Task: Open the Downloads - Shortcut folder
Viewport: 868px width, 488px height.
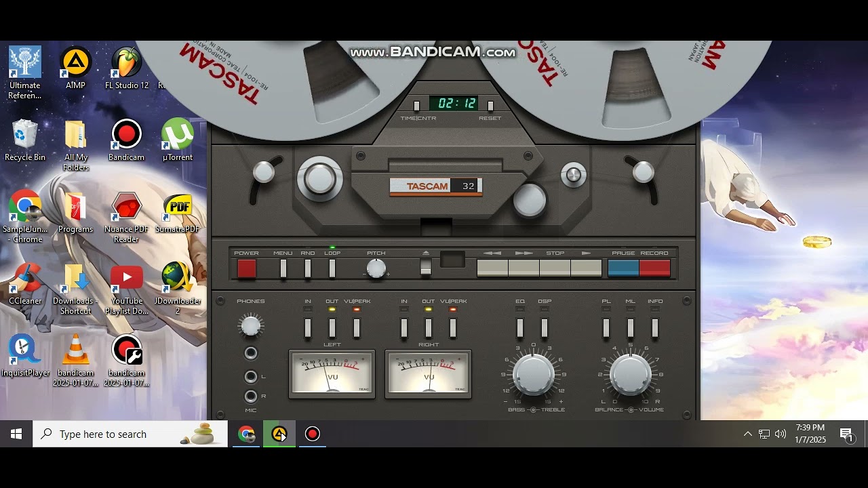Action: coord(75,289)
